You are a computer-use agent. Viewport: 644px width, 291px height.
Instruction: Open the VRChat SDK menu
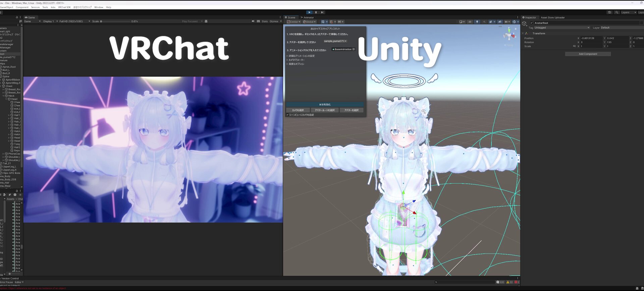(64, 7)
